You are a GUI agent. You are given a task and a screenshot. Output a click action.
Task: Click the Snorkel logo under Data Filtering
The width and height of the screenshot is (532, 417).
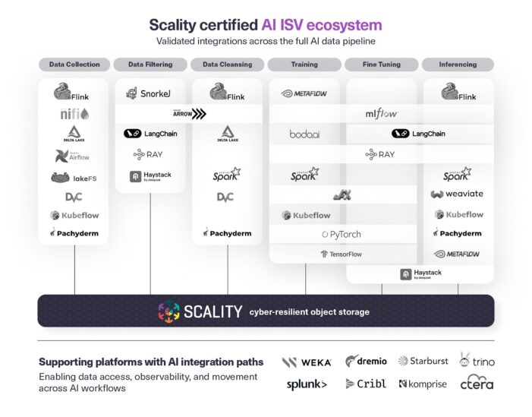tap(150, 93)
